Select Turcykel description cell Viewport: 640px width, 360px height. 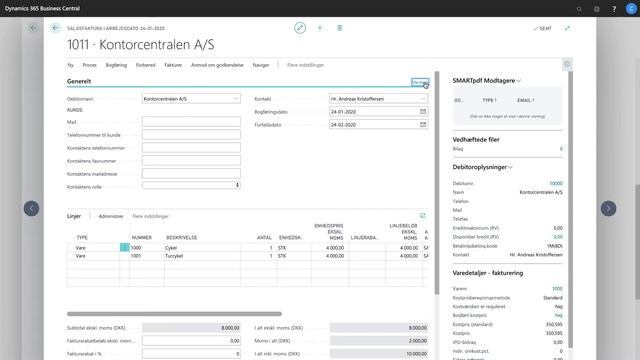coord(202,256)
